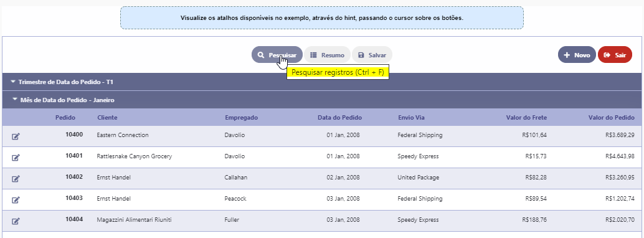Click list icon on Resumo button
The image size is (644, 238).
pyautogui.click(x=313, y=55)
